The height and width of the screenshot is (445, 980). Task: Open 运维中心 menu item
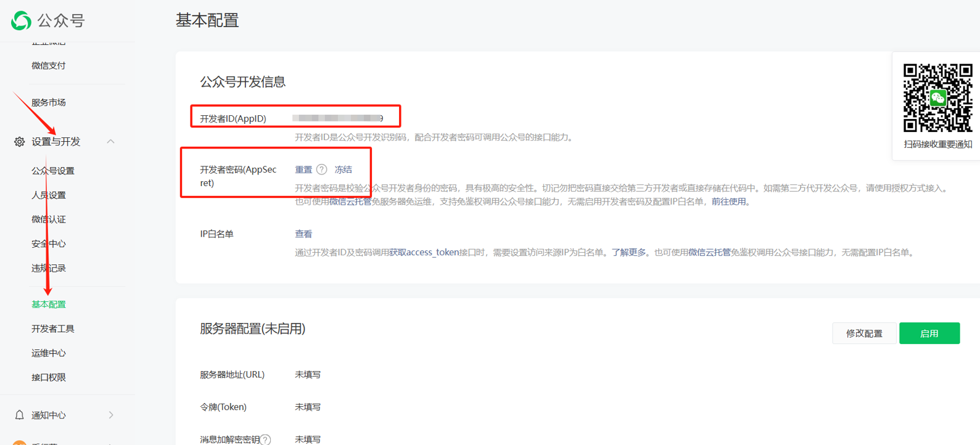[x=49, y=353]
